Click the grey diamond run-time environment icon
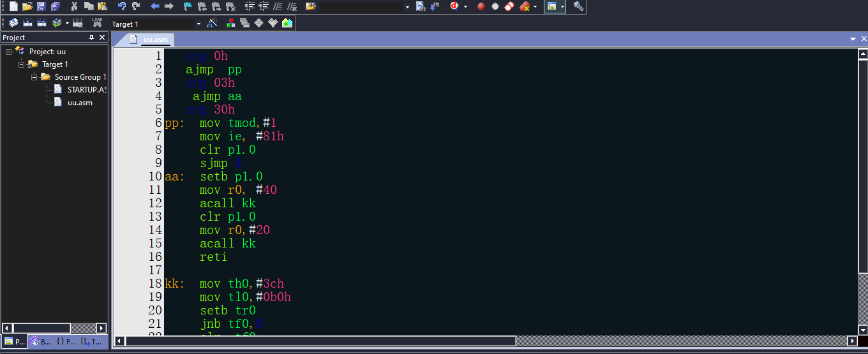 coord(259,23)
